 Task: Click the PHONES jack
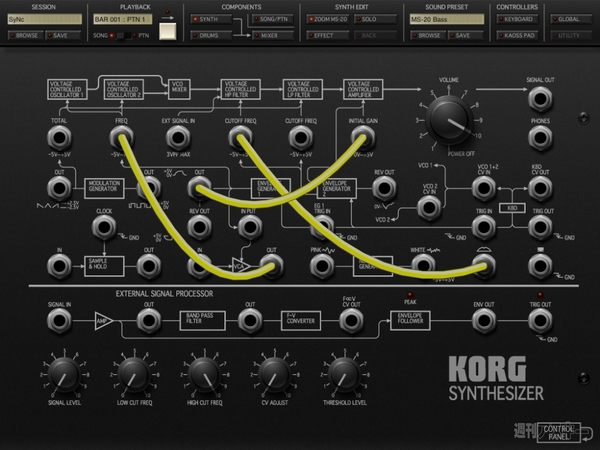coord(540,138)
